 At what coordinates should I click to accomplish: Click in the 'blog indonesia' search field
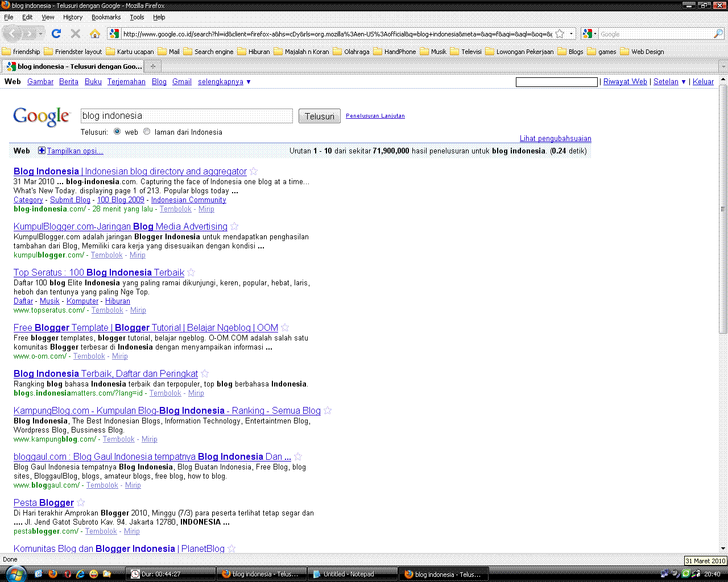pyautogui.click(x=187, y=116)
